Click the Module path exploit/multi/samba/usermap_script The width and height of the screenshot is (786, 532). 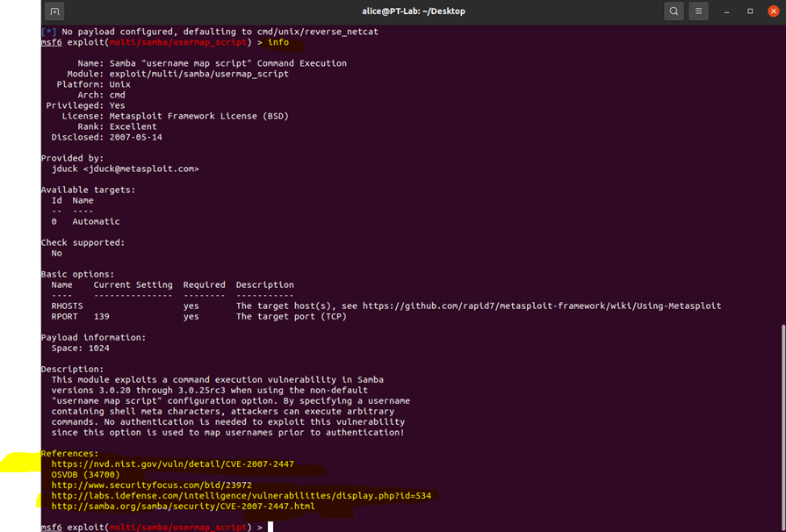[199, 74]
